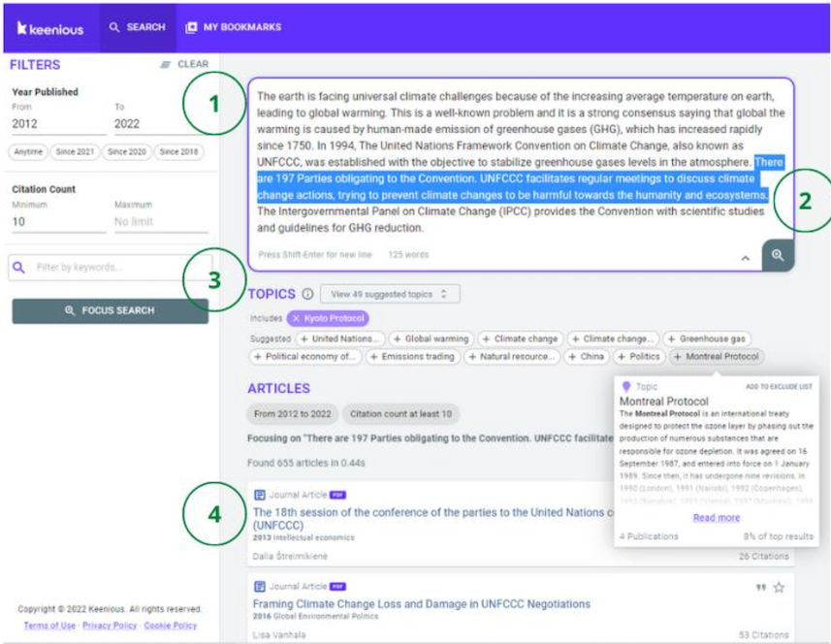Click the 26 Citations count
831x644 pixels.
click(x=764, y=557)
